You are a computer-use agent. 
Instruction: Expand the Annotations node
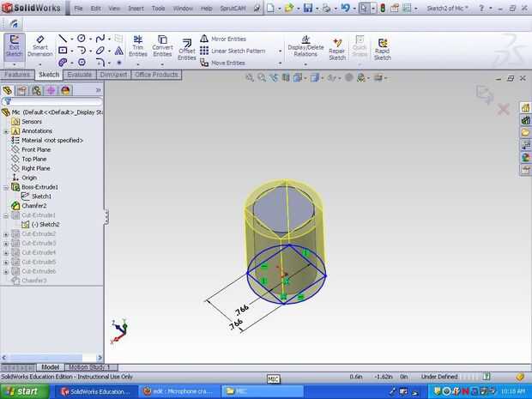(x=6, y=131)
